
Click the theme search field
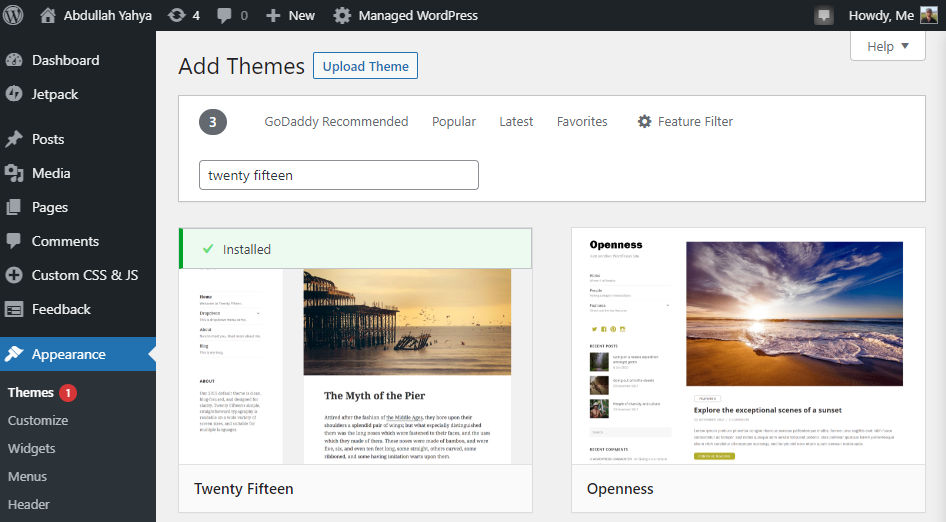339,175
